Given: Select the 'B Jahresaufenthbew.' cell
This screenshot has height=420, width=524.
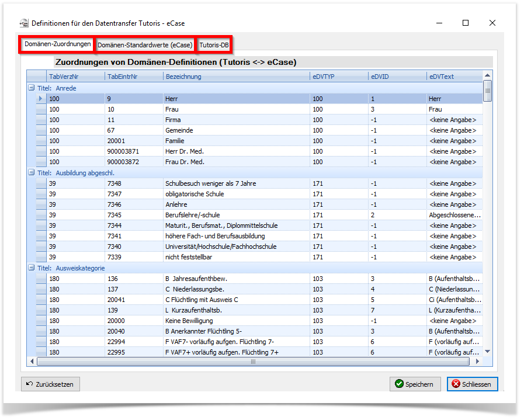Looking at the screenshot, I should 236,279.
